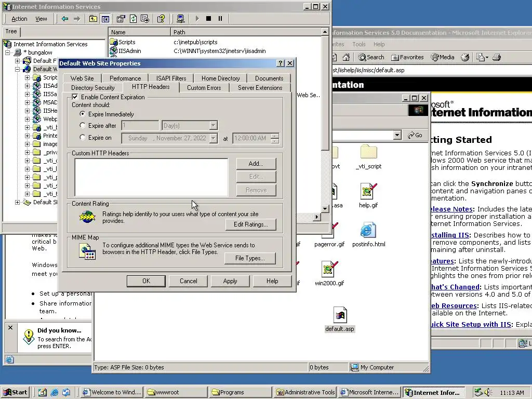Click the Up one level folder icon
Image resolution: width=532 pixels, height=399 pixels.
[x=93, y=19]
